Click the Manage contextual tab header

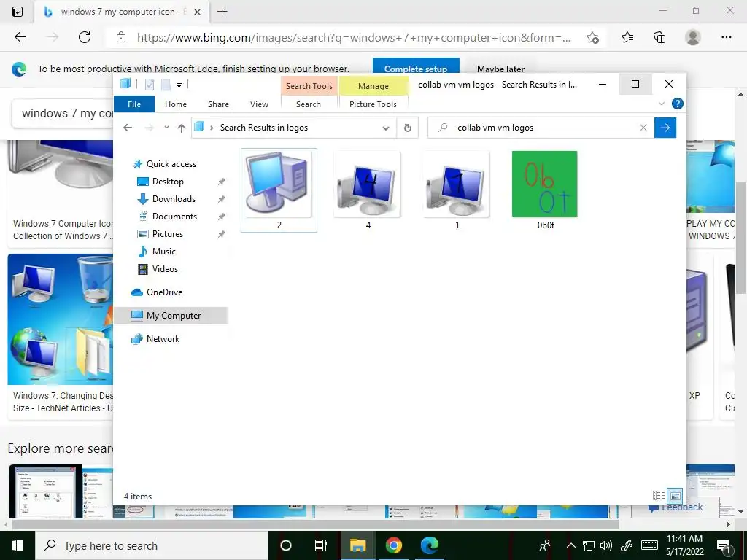coord(373,86)
